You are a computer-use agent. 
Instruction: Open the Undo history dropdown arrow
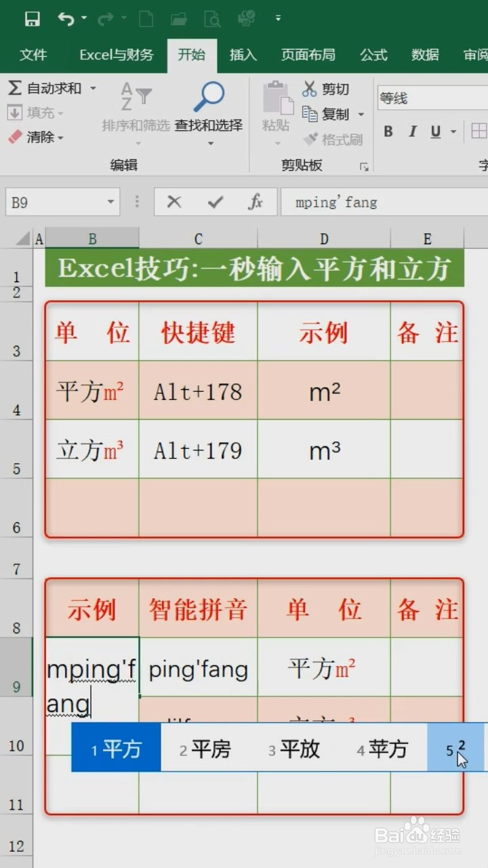click(84, 18)
